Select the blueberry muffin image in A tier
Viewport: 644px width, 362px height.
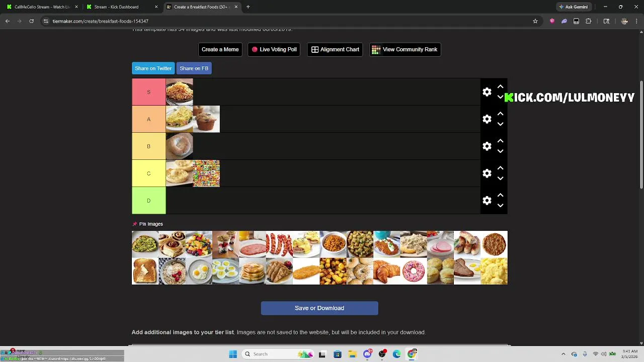206,119
